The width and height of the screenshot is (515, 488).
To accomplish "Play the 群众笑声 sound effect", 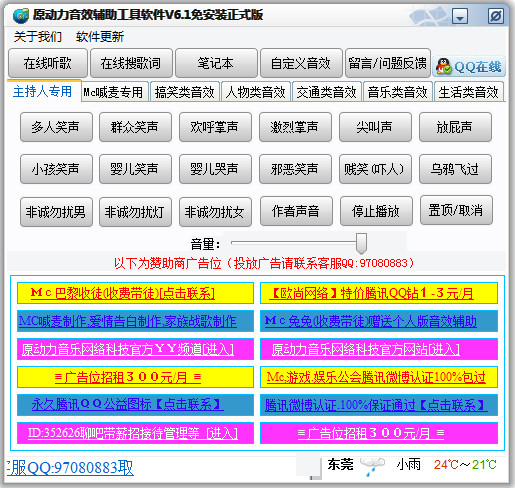I will [135, 127].
